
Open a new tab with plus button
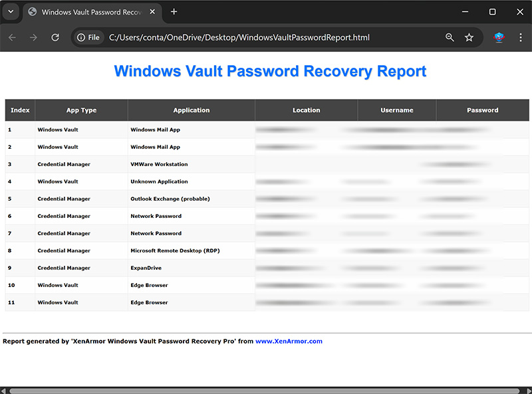click(x=174, y=12)
